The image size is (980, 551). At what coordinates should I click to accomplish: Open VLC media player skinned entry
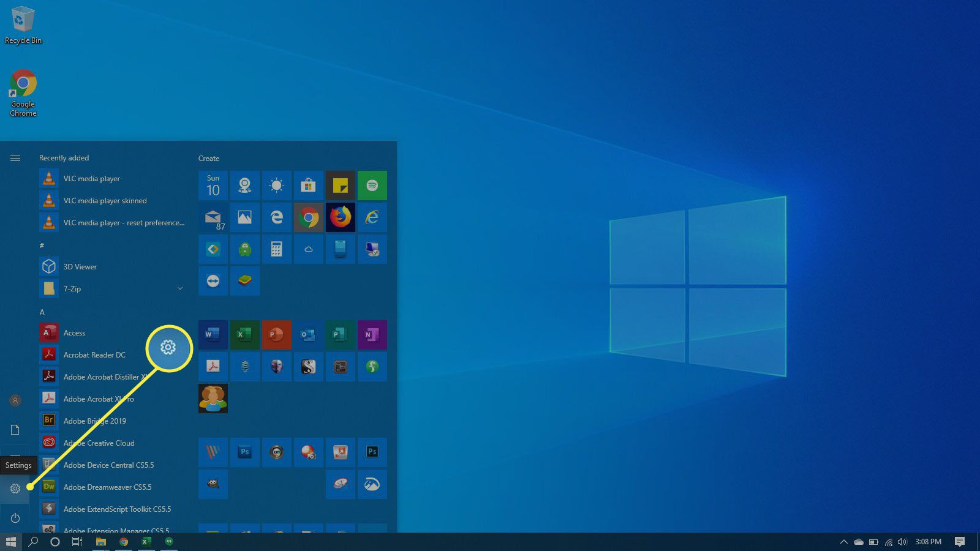(112, 201)
